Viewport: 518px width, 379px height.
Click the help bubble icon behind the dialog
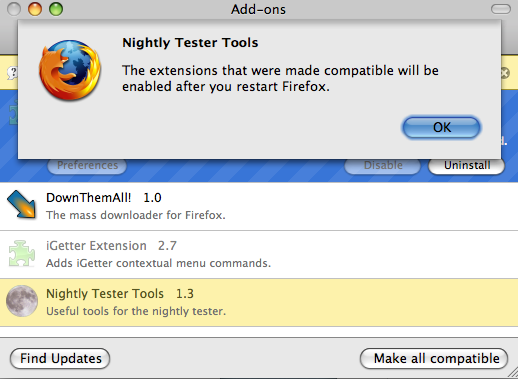coord(13,73)
